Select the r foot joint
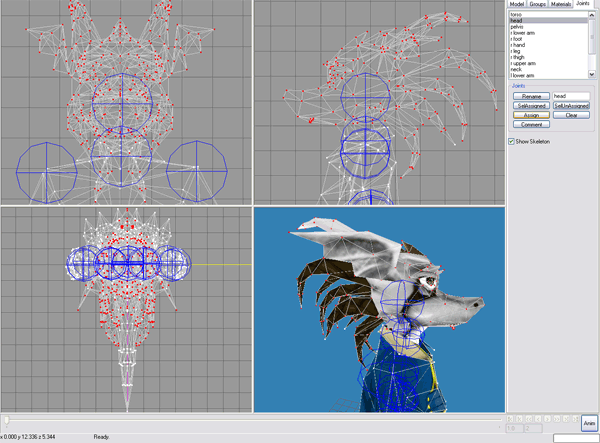Viewport: 600px width, 443px height. (x=548, y=39)
